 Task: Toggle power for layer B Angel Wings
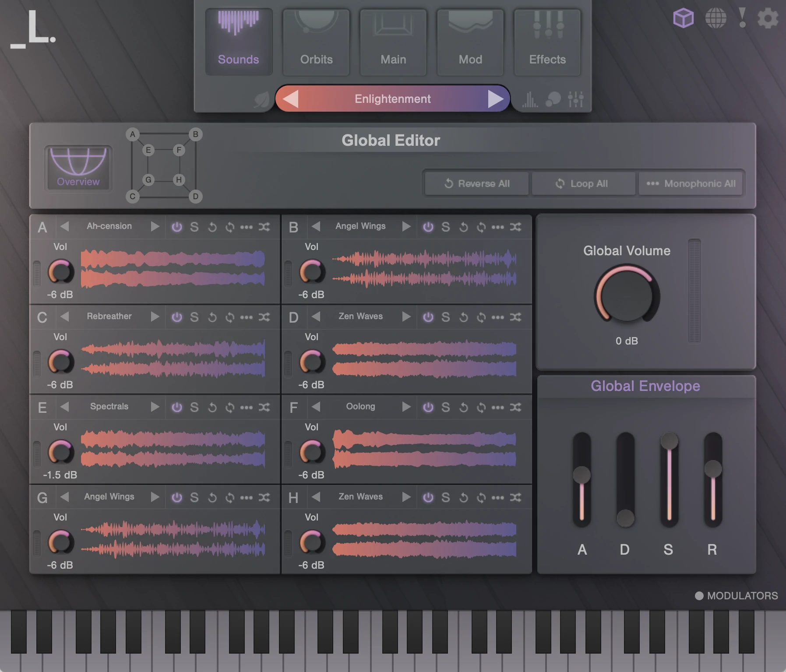[x=428, y=227]
